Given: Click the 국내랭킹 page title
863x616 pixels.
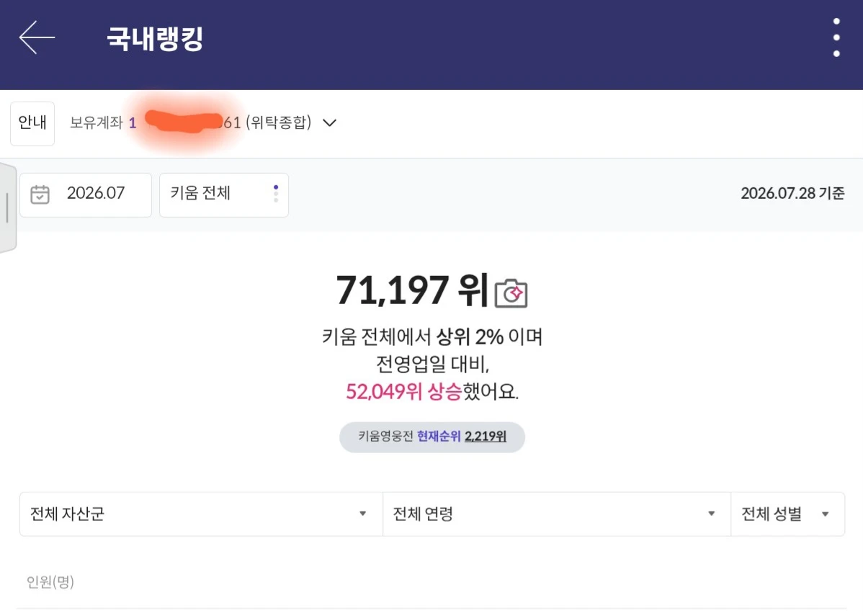Looking at the screenshot, I should pos(155,38).
